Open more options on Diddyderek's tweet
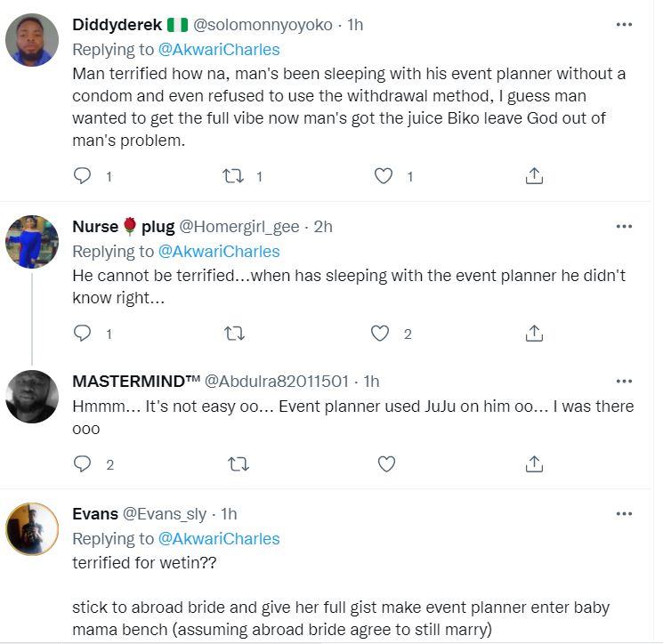Screen dimensions: 663x644 624,25
